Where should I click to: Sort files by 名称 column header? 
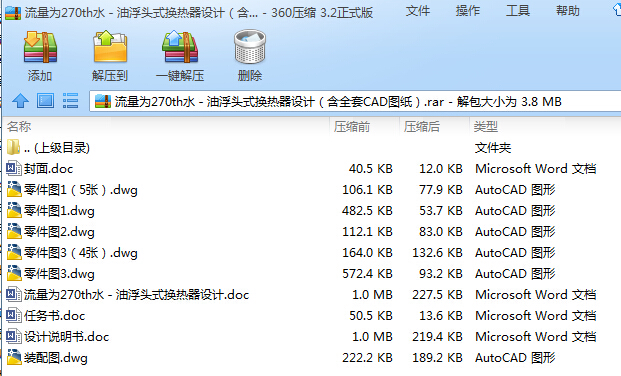tap(19, 127)
